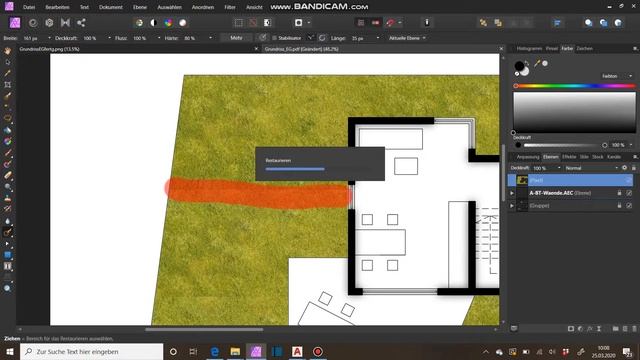This screenshot has height=360, width=640.
Task: Select the Move tool in the tools panel
Action: (7, 62)
